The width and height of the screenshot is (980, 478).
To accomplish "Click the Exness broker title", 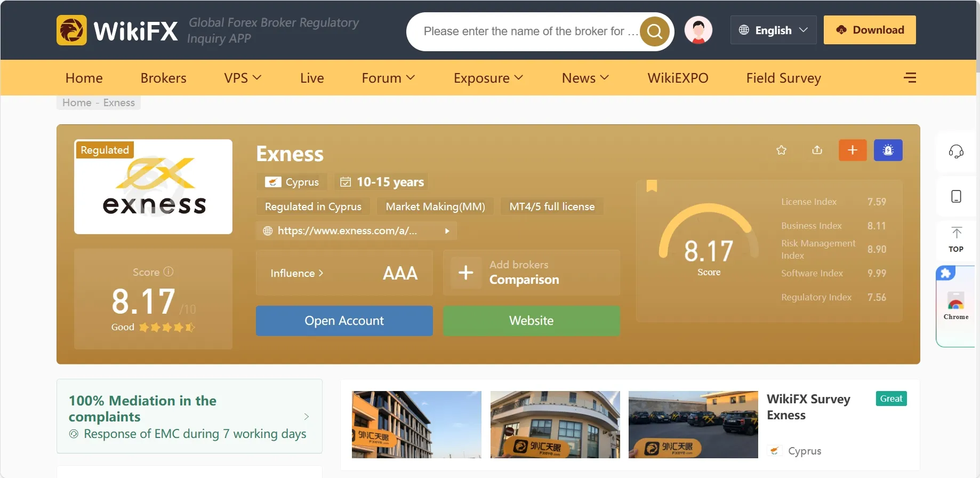I will 290,154.
